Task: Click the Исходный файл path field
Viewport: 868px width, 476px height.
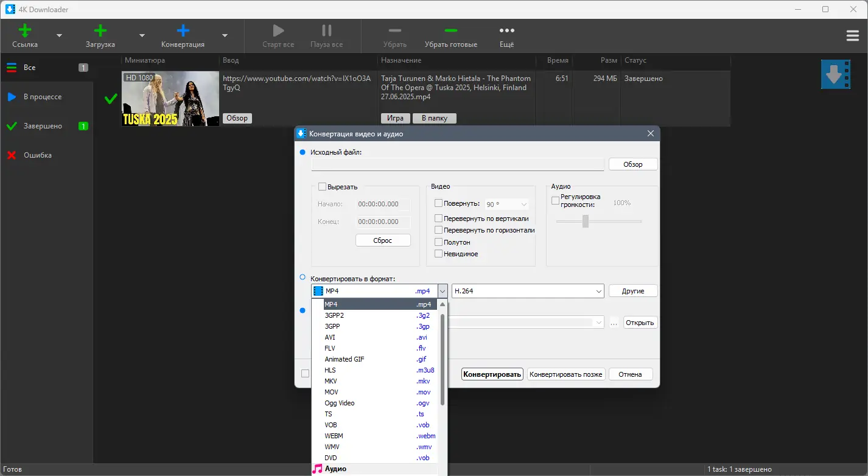Action: (458, 164)
